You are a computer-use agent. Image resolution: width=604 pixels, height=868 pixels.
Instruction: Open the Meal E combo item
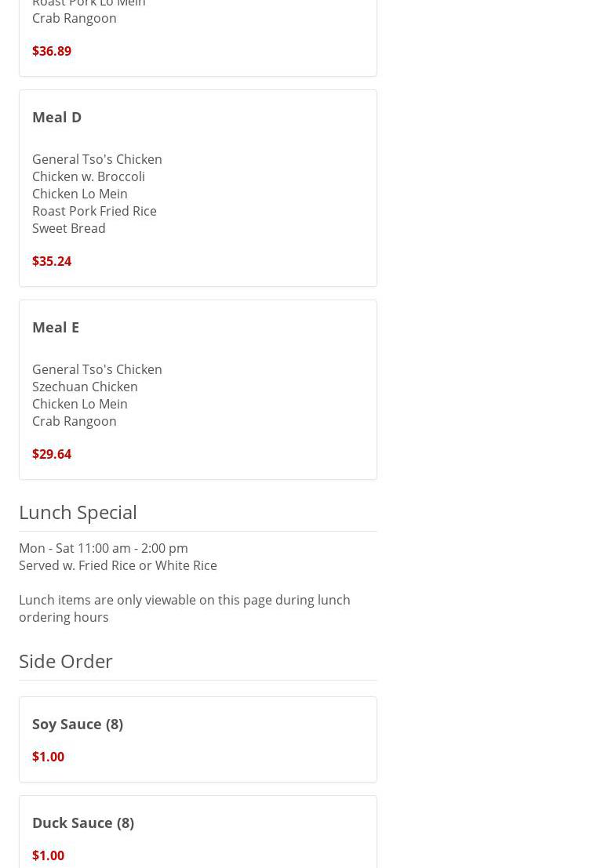click(56, 327)
